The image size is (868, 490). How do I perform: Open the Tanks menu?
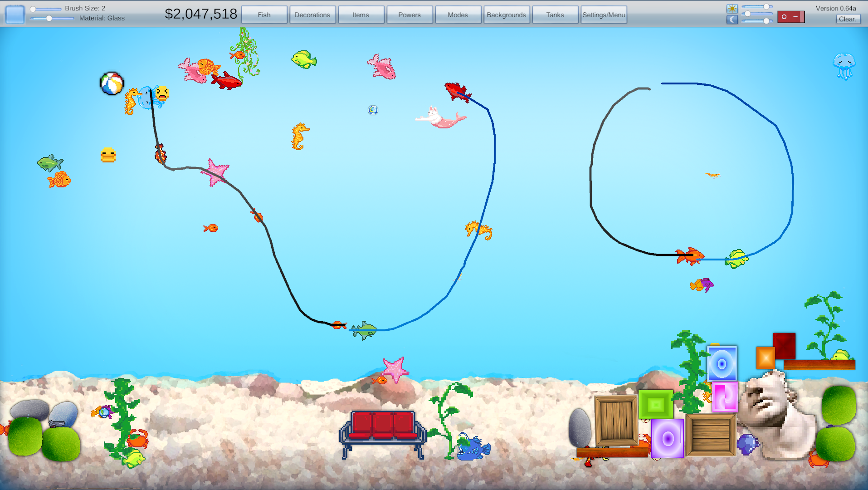click(x=555, y=15)
